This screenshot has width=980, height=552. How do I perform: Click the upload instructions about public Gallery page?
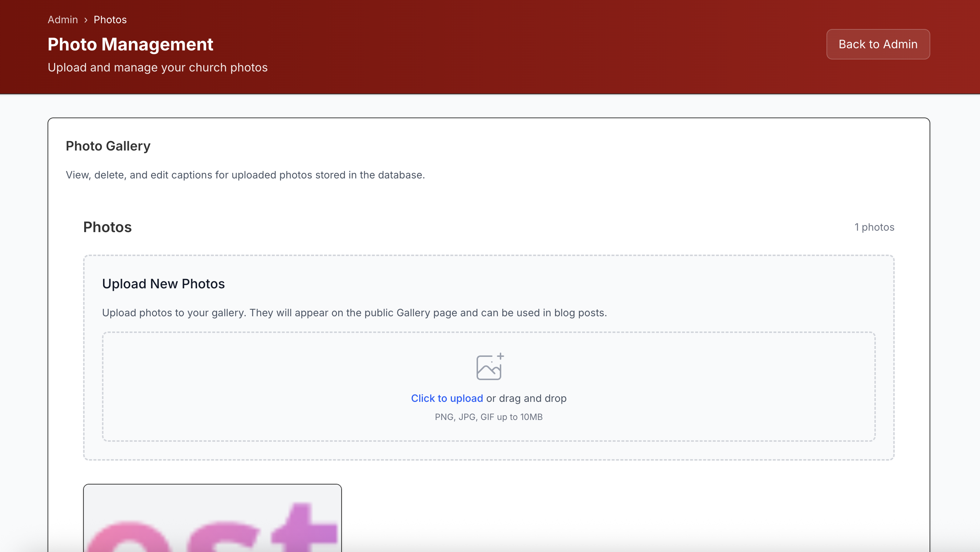pos(354,313)
